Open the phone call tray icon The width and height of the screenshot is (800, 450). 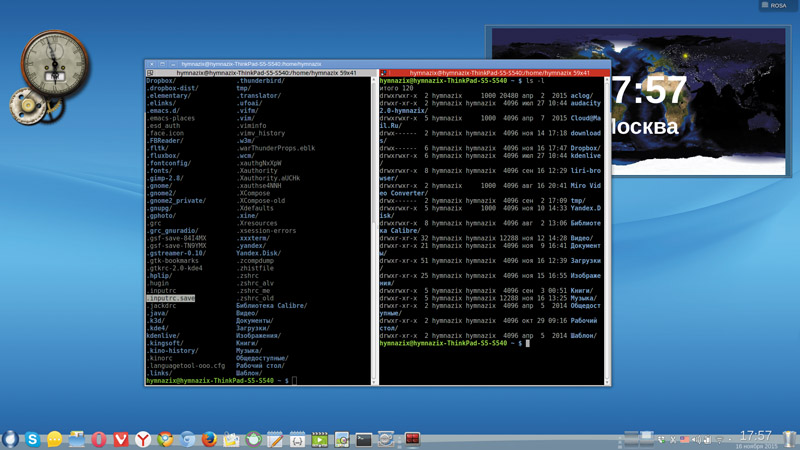point(661,440)
